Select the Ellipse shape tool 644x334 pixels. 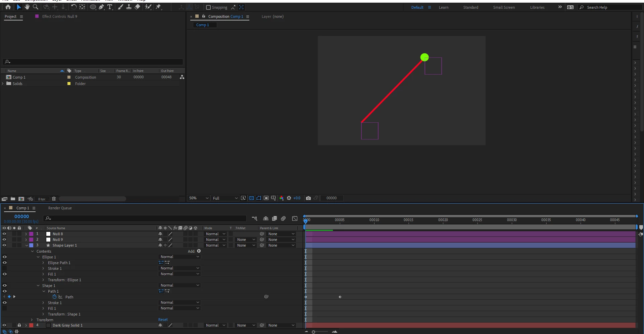pyautogui.click(x=93, y=7)
